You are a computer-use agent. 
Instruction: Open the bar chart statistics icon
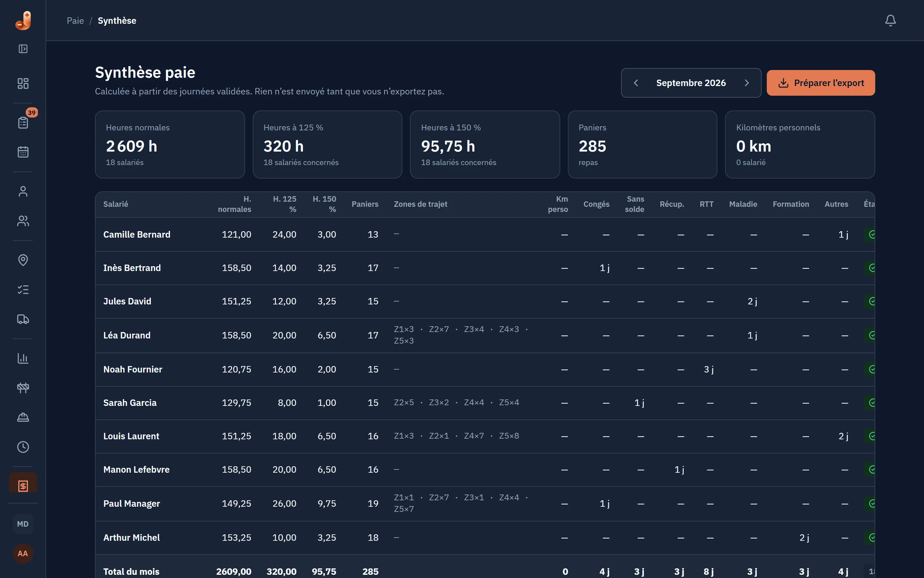tap(23, 358)
